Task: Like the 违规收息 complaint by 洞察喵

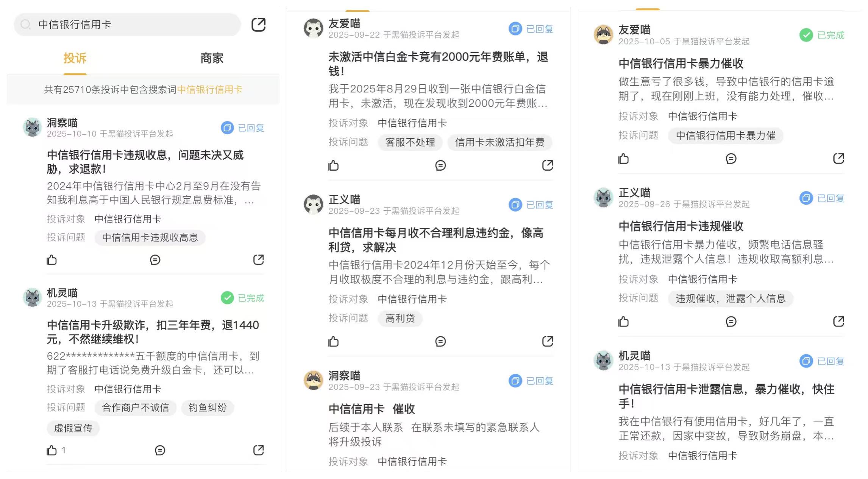Action: coord(52,260)
